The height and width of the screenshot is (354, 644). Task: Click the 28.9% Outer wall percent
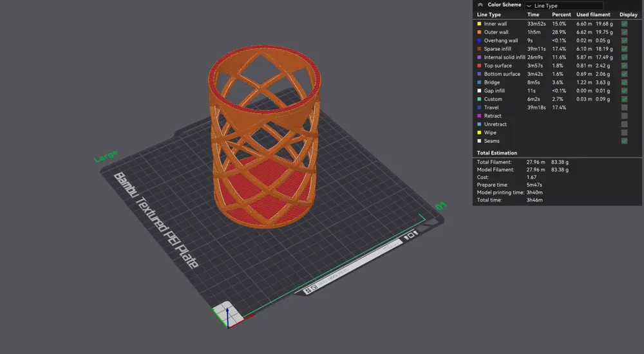pos(559,32)
